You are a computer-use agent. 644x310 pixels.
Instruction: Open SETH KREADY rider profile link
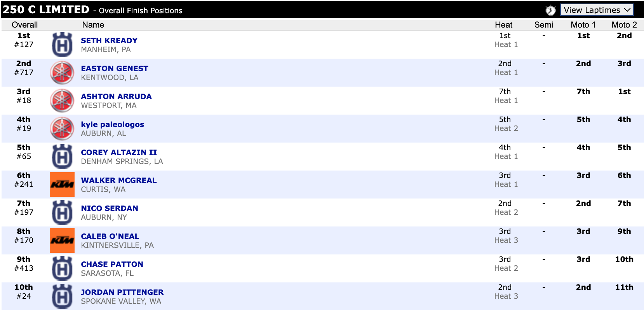click(x=109, y=40)
